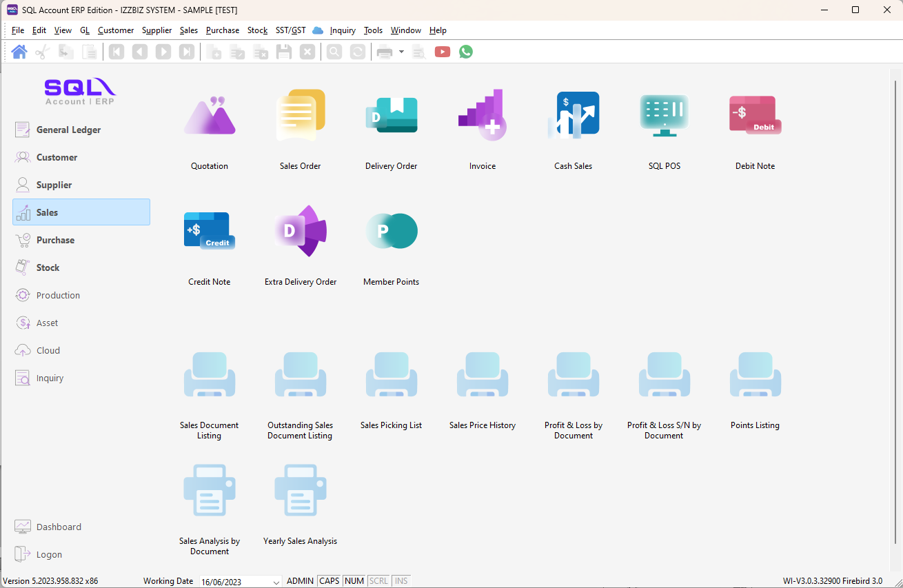Click the SQL Account ERP logo
The height and width of the screenshot is (588, 903).
(x=81, y=91)
